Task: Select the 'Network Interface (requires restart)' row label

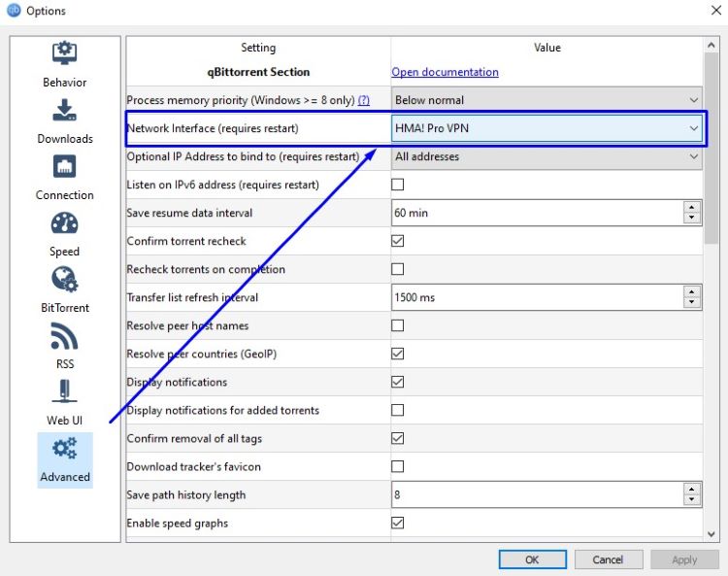Action: point(213,128)
